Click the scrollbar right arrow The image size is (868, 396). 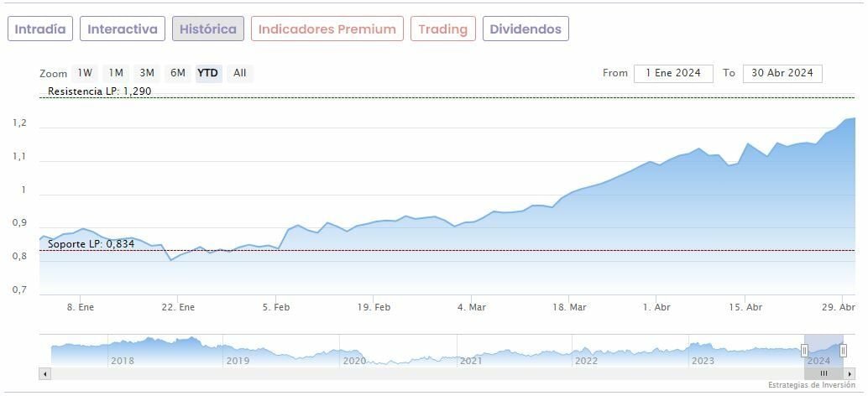coord(850,373)
